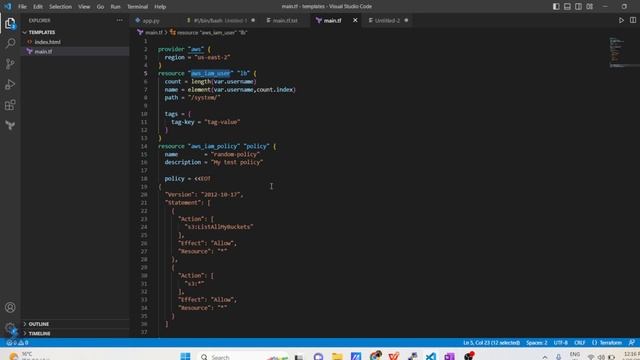Click the minimap code overview
Viewport: 640px width, 360px height.
(x=618, y=53)
